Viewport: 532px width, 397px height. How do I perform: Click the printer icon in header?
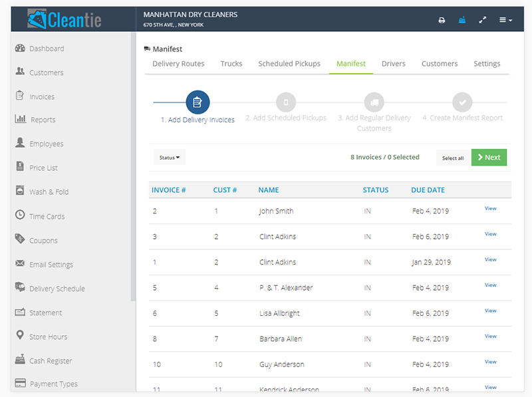tap(442, 20)
